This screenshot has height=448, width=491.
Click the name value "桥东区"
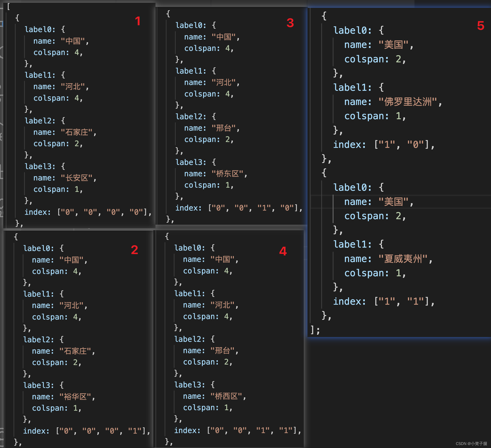tap(227, 174)
